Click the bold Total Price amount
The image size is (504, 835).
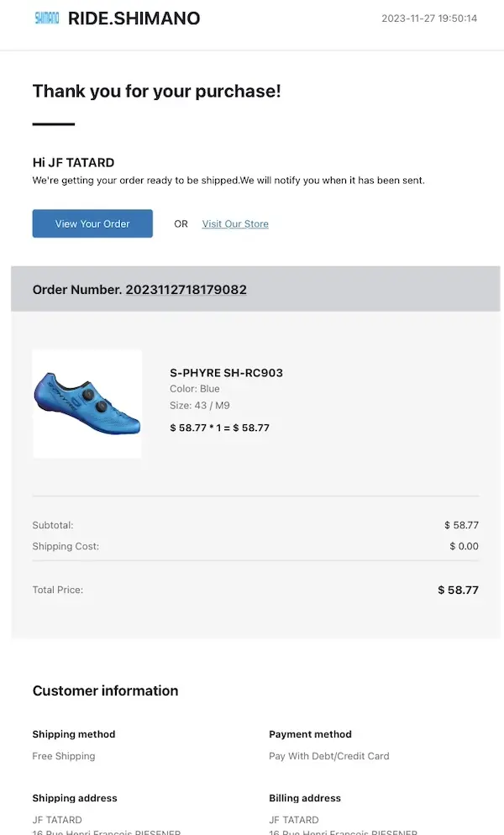[x=458, y=590]
